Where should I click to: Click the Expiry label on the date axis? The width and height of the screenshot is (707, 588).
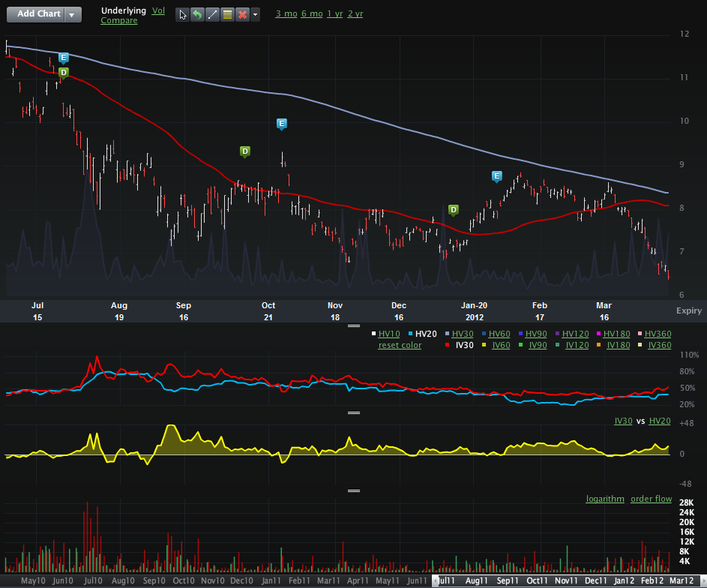(689, 310)
